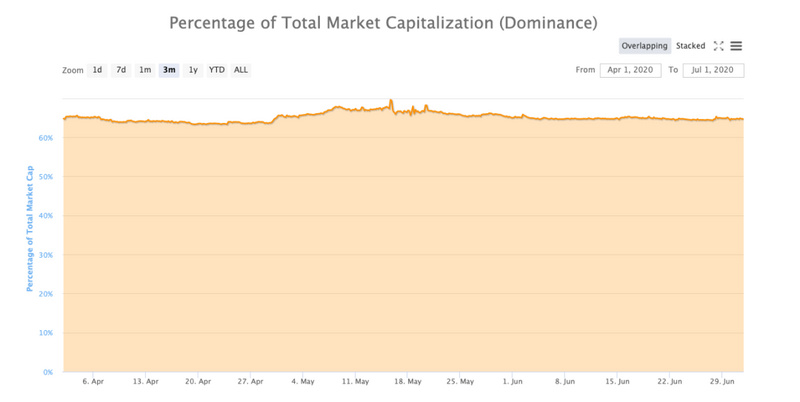Click the Percentage of Total Market Cap axis title
Screen dimensions: 800x402
pos(30,229)
